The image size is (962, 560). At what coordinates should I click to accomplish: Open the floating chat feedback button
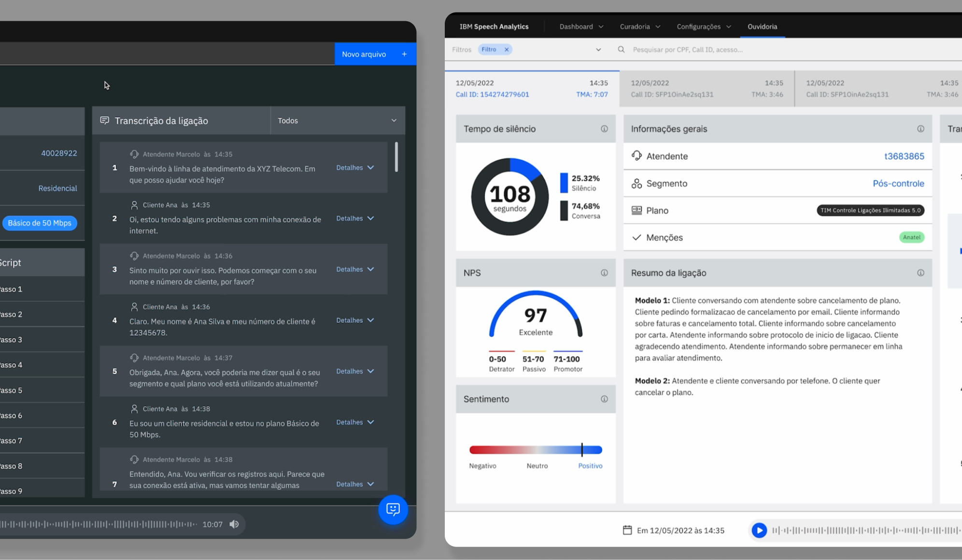[x=393, y=509]
